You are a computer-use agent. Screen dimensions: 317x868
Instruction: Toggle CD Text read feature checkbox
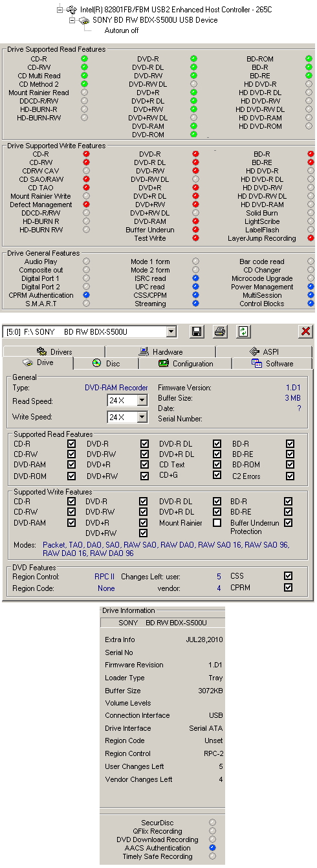(217, 465)
